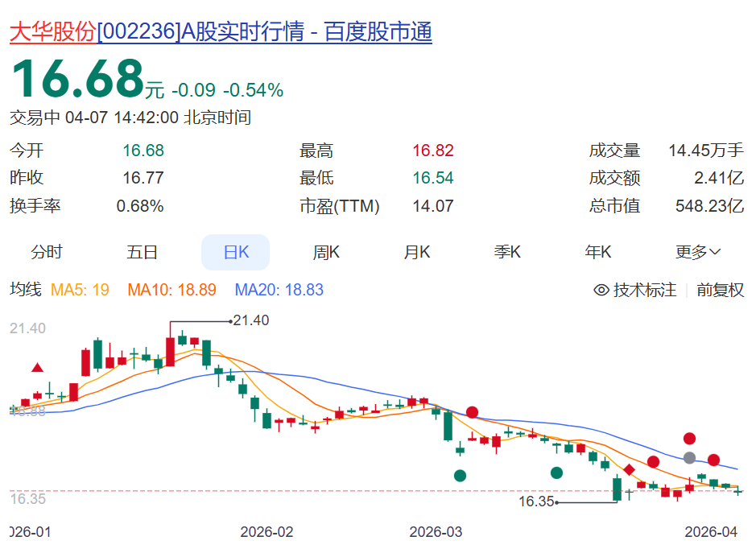Switch to the 五日 five-day chart tab
Screen dimensions: 756x553
point(142,252)
